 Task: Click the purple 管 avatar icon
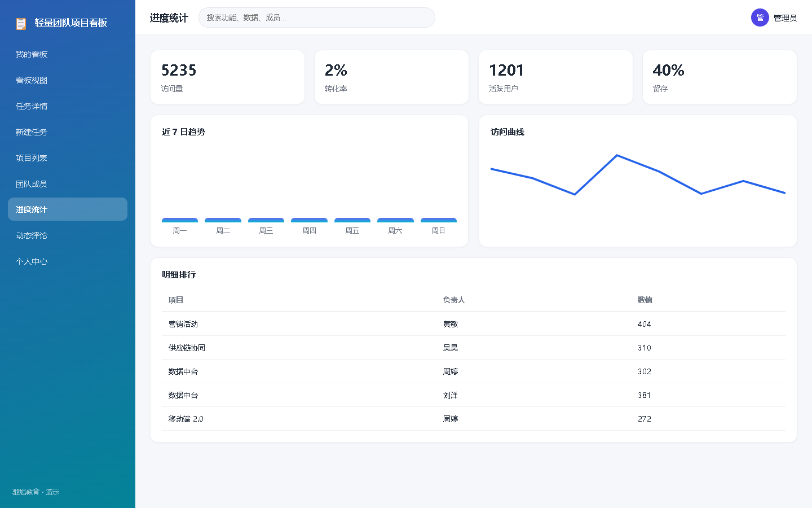click(760, 17)
